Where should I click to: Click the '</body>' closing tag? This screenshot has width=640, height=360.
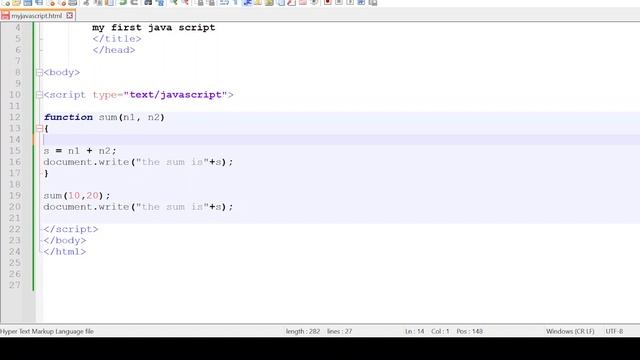pyautogui.click(x=64, y=240)
